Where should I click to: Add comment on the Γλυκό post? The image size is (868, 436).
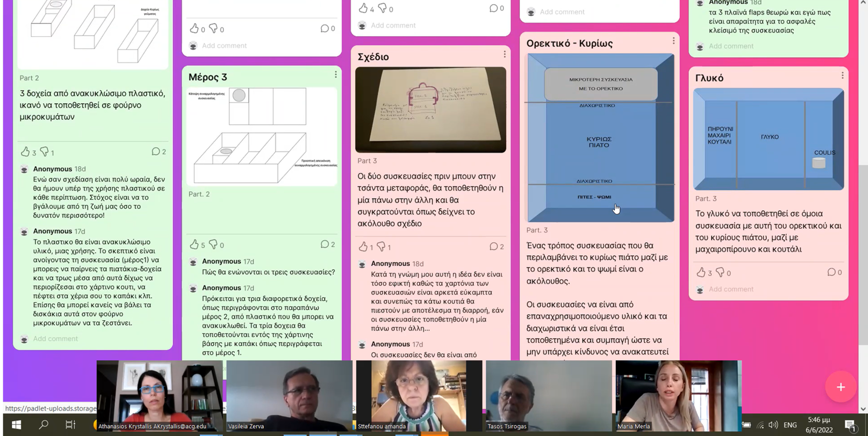click(731, 289)
